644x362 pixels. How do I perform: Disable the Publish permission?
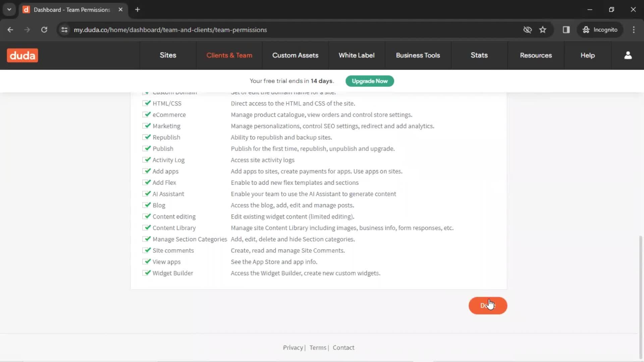coord(146,148)
